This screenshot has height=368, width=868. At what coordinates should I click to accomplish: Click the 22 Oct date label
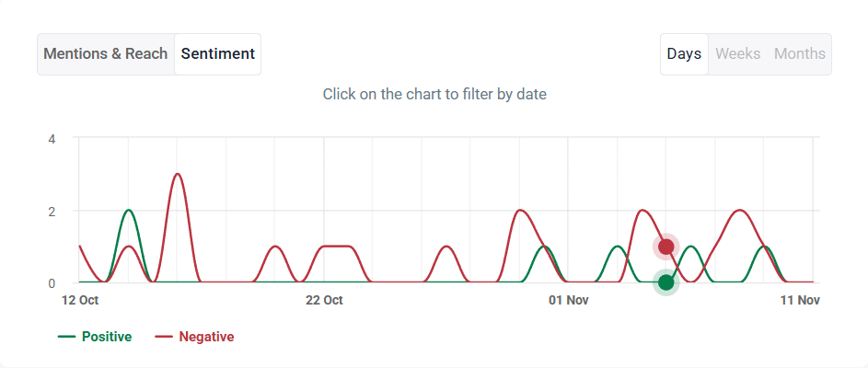click(x=324, y=300)
